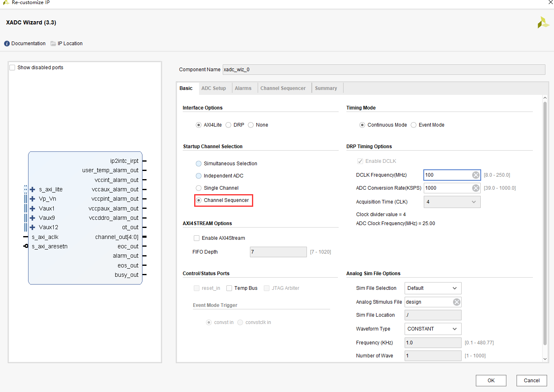Enable AXI4Stream checkbox

197,238
